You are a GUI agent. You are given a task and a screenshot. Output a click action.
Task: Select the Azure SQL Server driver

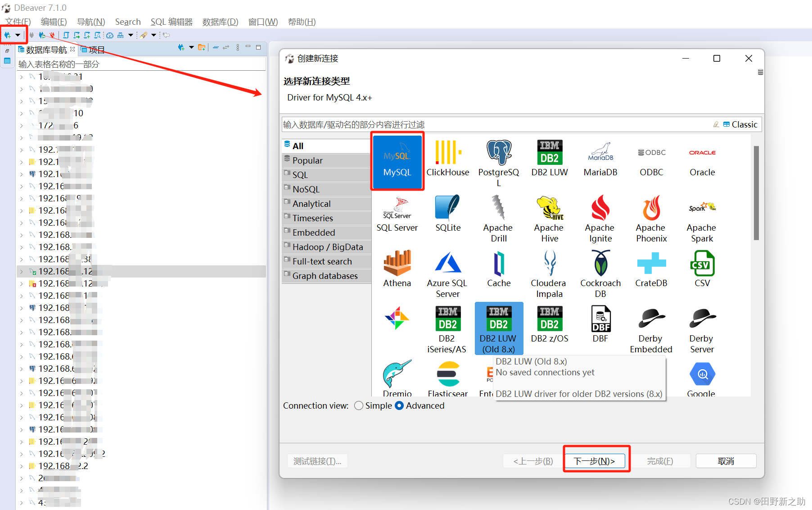448,275
